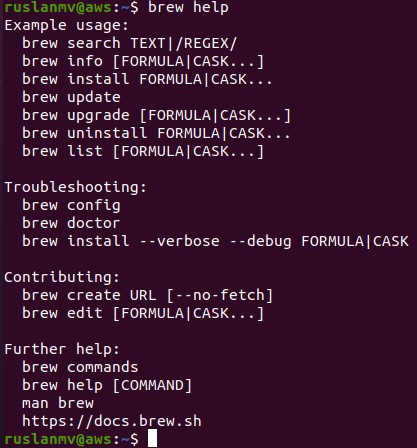Click the 'brew uninstall' example line
This screenshot has height=448, width=417.
click(x=156, y=133)
